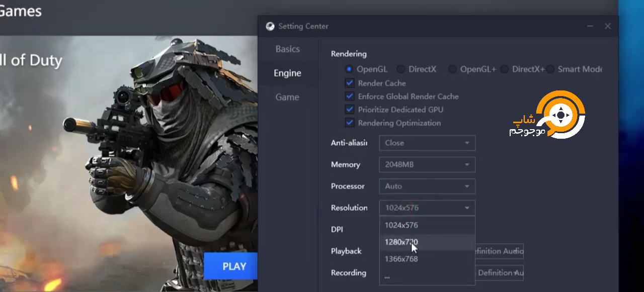Open the Recording audio device dropdown
Image resolution: width=644 pixels, height=292 pixels.
point(500,272)
